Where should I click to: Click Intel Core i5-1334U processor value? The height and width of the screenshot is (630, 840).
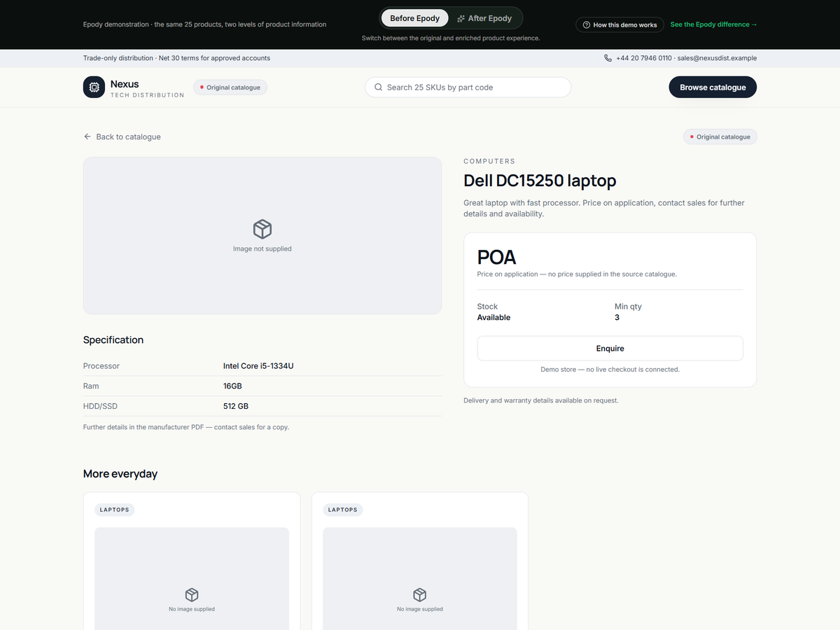pos(258,366)
